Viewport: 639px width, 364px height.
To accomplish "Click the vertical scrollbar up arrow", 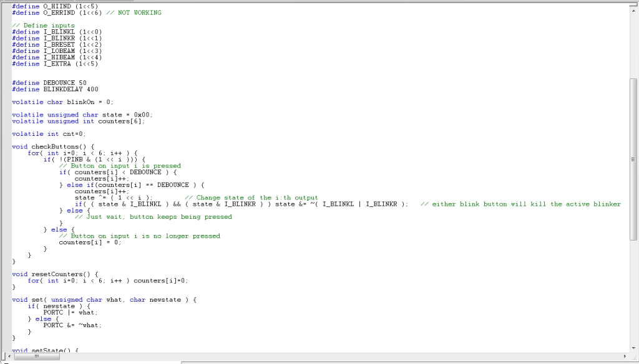I will click(634, 9).
